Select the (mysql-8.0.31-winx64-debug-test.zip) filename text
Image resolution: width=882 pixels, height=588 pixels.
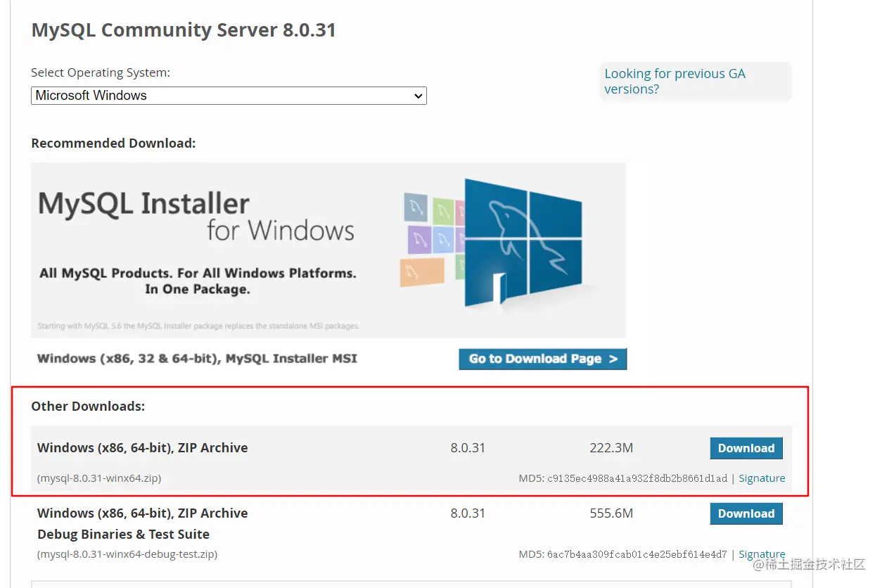(x=127, y=554)
